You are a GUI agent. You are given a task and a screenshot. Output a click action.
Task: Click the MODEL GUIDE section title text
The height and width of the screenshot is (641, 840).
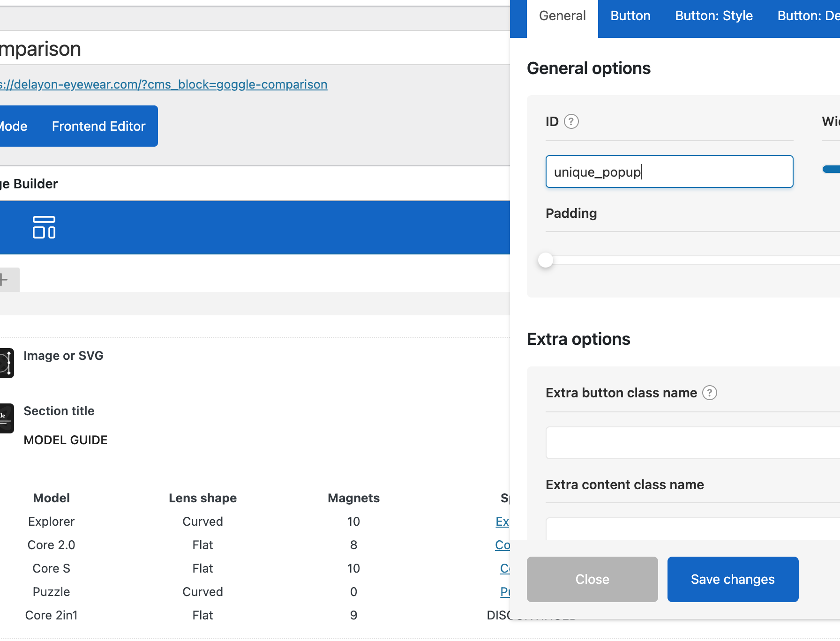point(66,440)
